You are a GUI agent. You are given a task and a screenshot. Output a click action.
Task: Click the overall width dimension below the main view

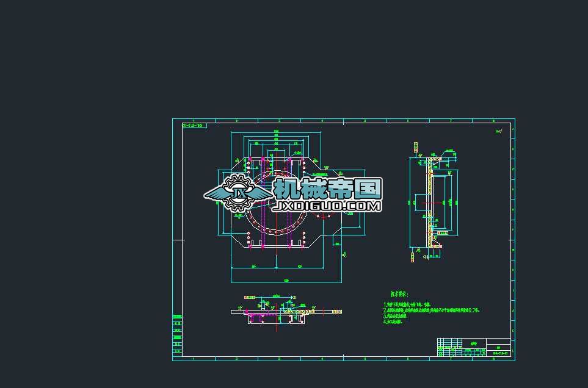pos(286,281)
